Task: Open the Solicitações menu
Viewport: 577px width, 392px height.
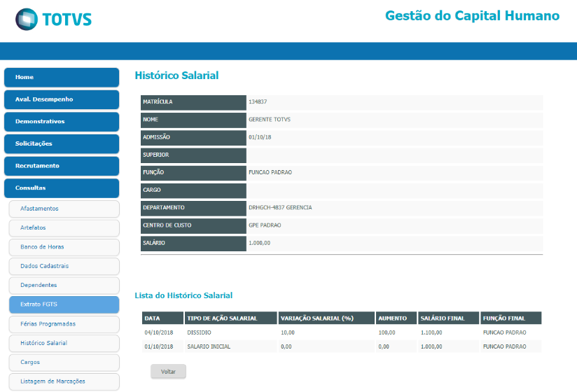Action: pos(62,143)
